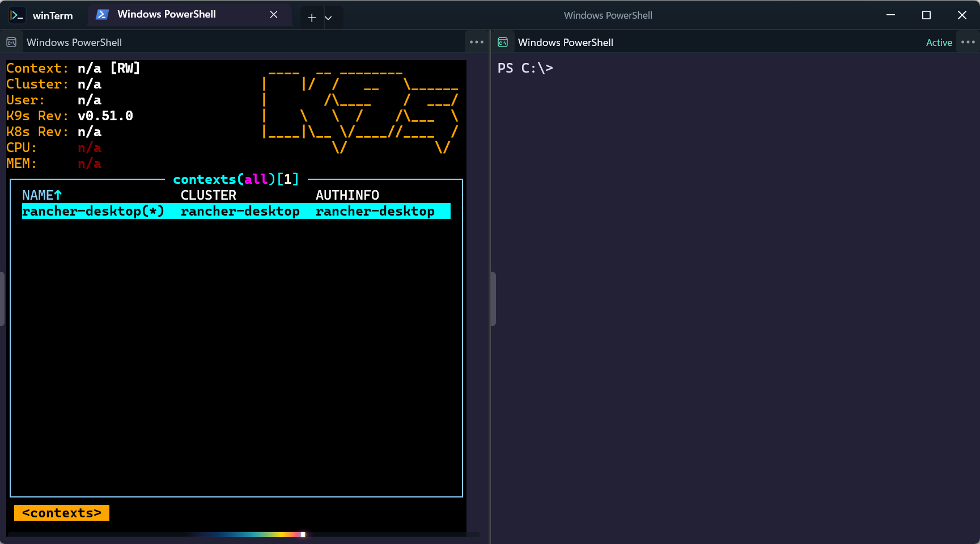Click the winTerm app icon

[x=16, y=15]
